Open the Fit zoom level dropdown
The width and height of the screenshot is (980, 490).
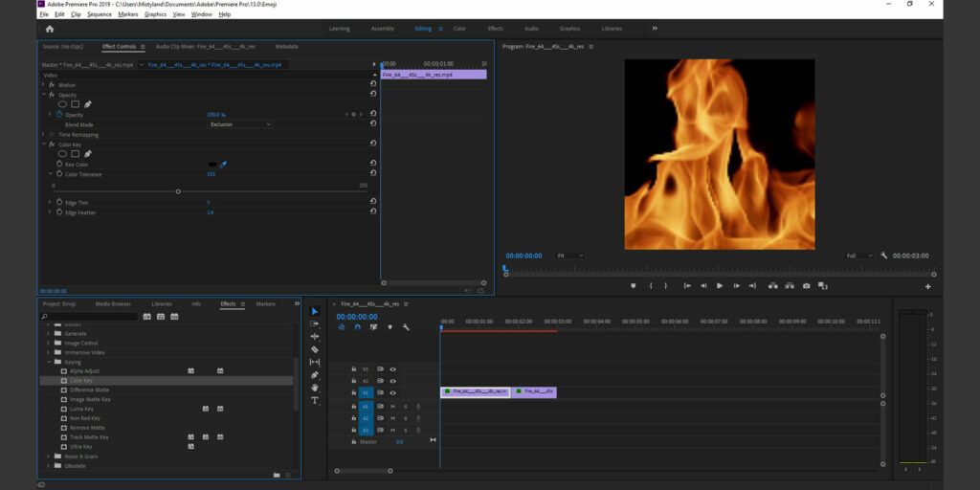(570, 256)
